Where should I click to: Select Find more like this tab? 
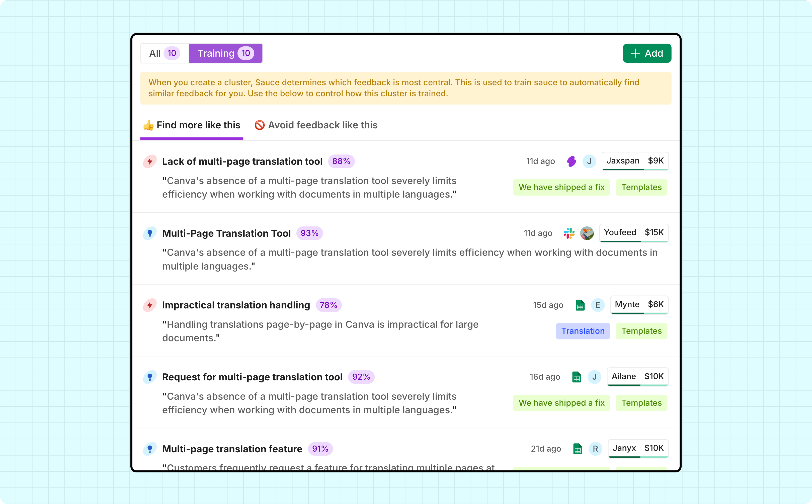click(x=192, y=125)
